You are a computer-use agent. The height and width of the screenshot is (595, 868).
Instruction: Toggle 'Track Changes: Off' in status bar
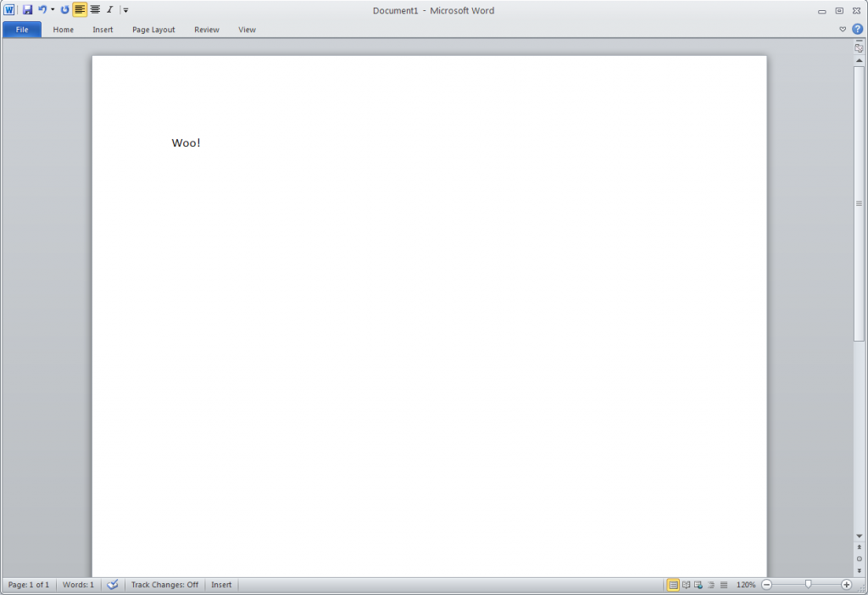164,585
